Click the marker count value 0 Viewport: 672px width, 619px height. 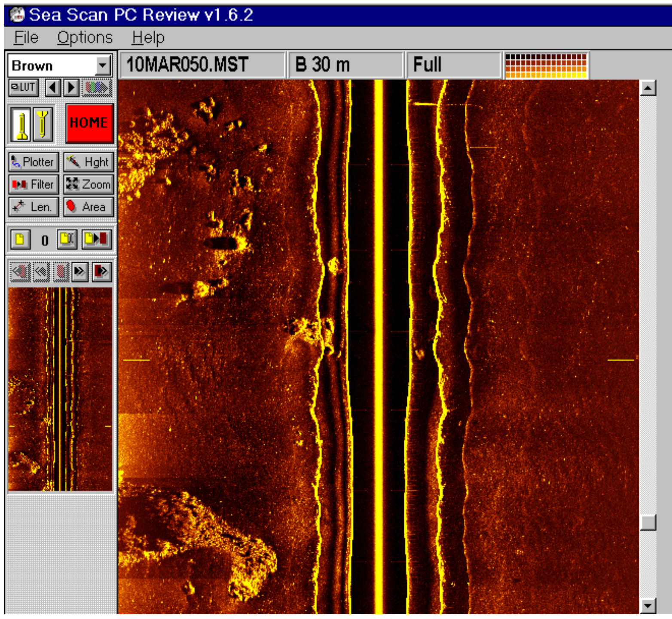[x=45, y=240]
